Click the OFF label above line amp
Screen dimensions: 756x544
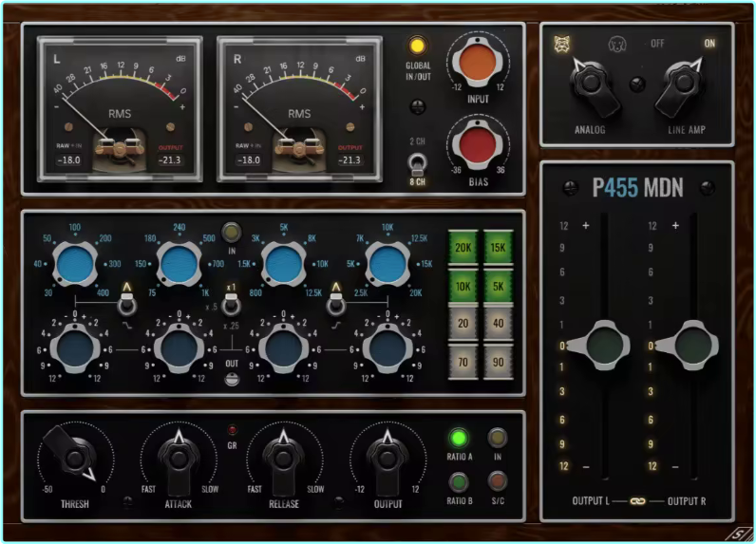657,44
